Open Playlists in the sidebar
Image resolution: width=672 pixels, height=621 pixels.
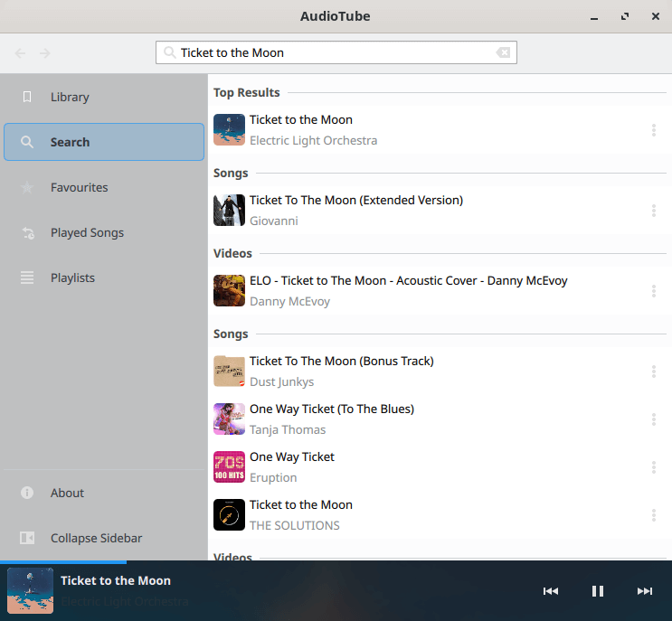click(x=104, y=278)
